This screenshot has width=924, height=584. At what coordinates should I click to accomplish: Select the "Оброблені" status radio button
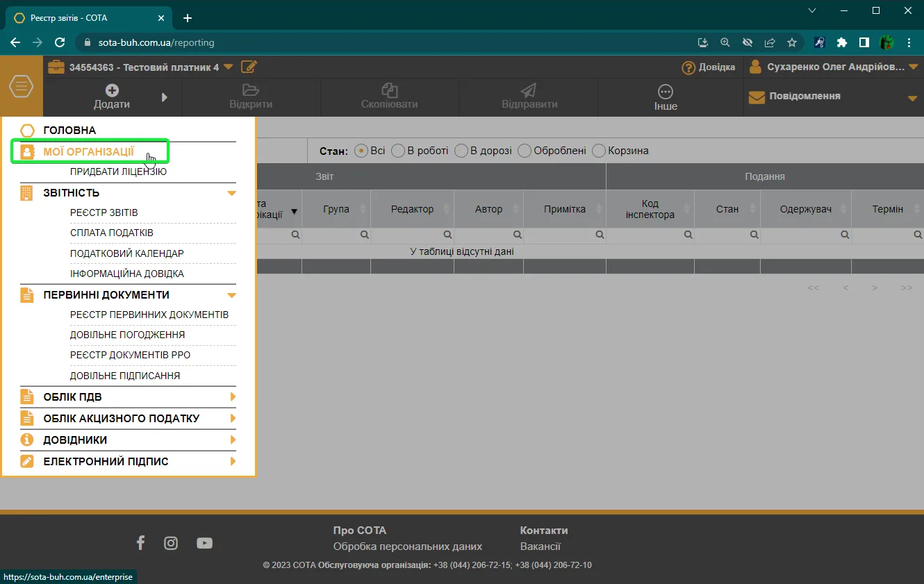[525, 151]
